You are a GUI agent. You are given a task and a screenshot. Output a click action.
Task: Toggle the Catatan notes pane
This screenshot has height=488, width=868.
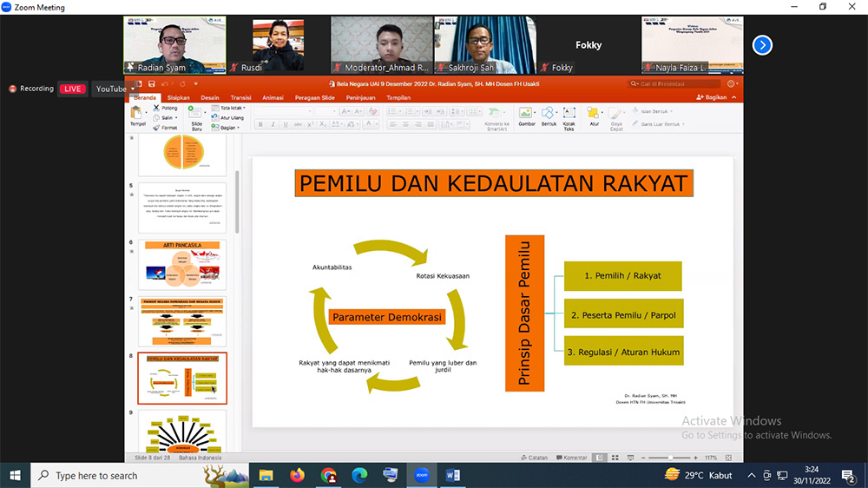535,457
